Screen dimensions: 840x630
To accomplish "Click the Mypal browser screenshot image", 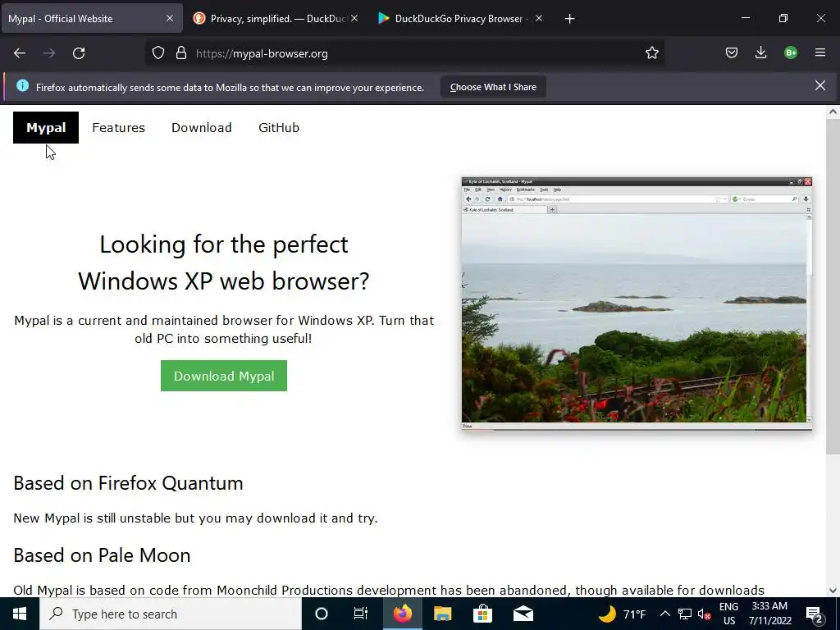I will (637, 304).
